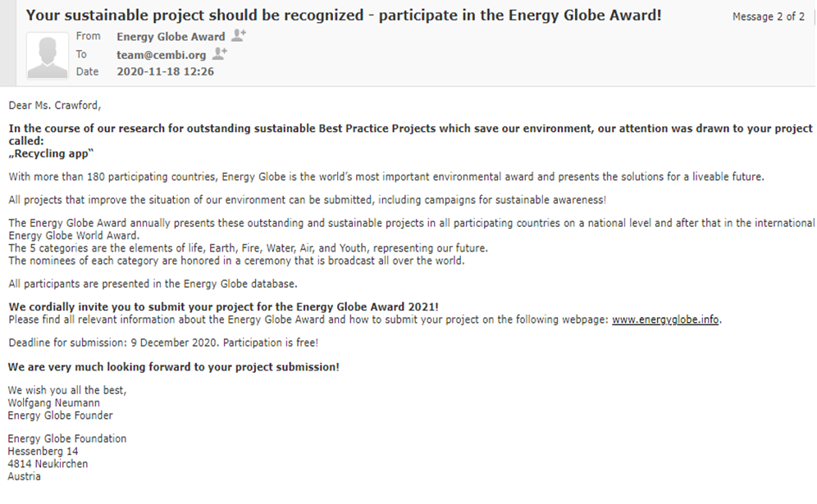This screenshot has width=817, height=504.
Task: Click the team@cembi.org recipient address
Action: pyautogui.click(x=162, y=55)
